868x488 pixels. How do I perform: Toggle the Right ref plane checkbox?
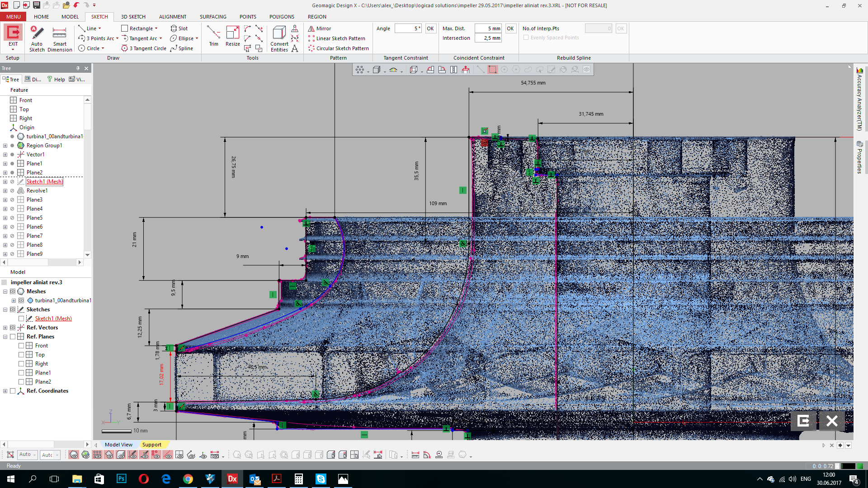(21, 364)
